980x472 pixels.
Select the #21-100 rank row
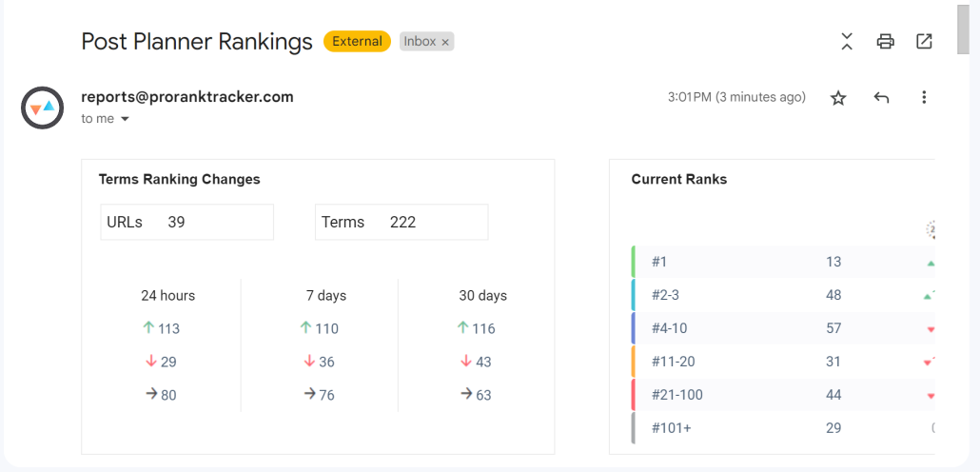pos(783,395)
